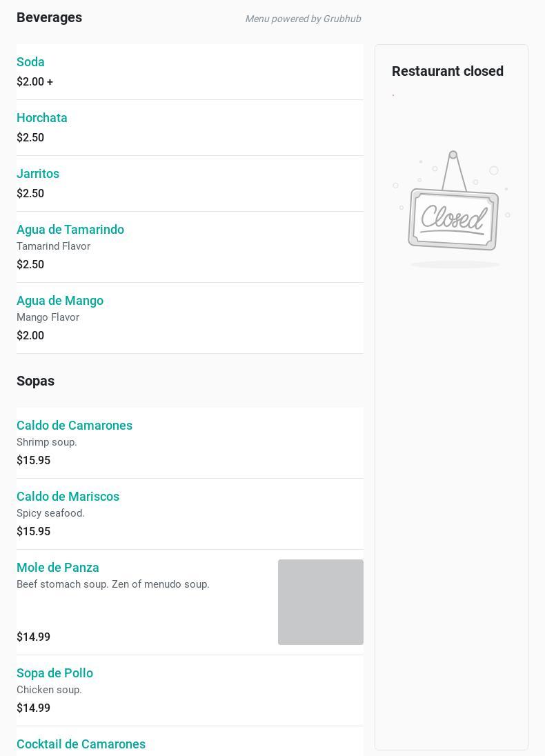545x756 pixels.
Task: Open the Sopa de Pollo item
Action: 54,673
